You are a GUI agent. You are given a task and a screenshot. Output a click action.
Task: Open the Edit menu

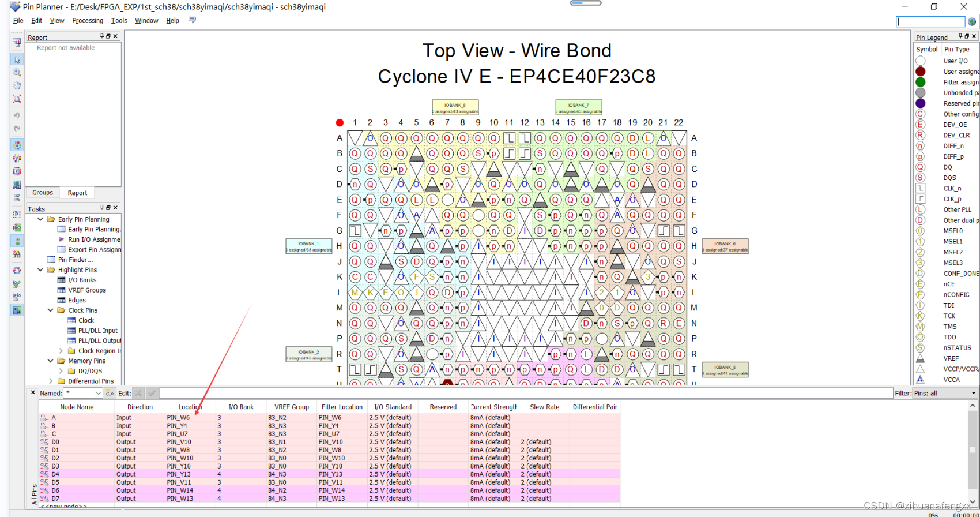[x=37, y=20]
